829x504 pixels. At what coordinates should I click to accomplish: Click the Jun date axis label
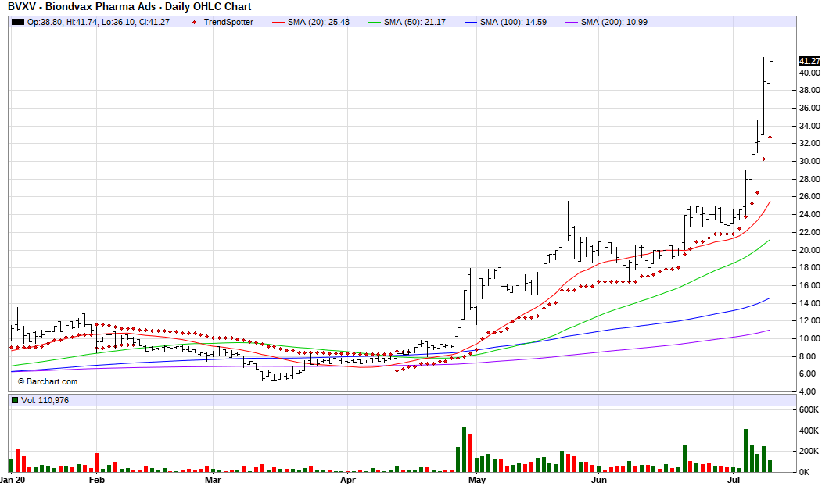pos(599,481)
